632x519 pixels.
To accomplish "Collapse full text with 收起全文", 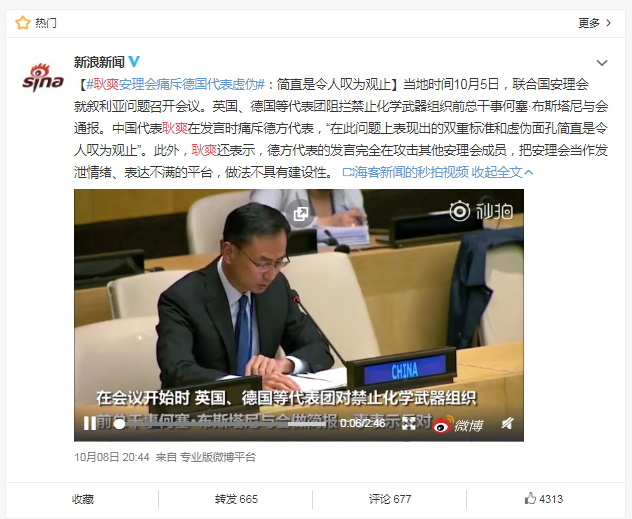I will pyautogui.click(x=502, y=172).
